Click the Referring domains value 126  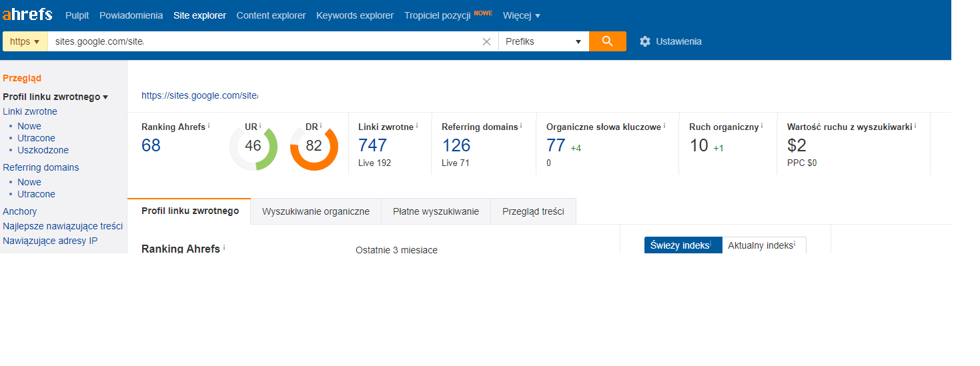(456, 145)
